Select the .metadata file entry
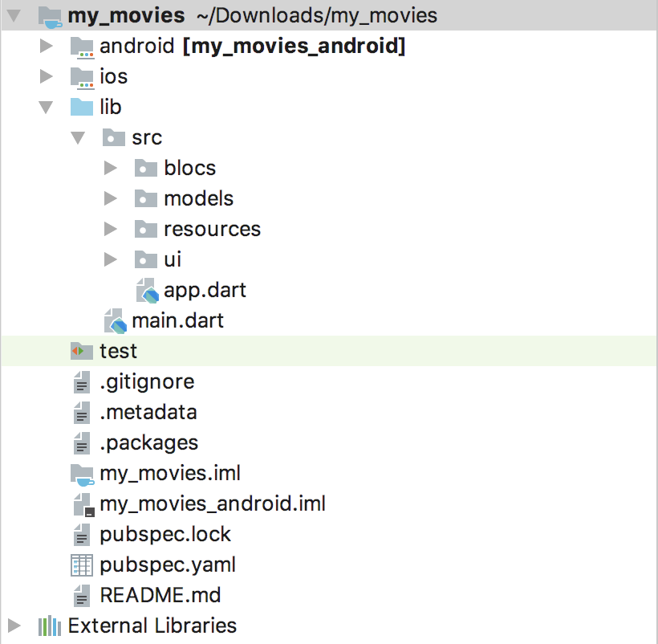 148,413
